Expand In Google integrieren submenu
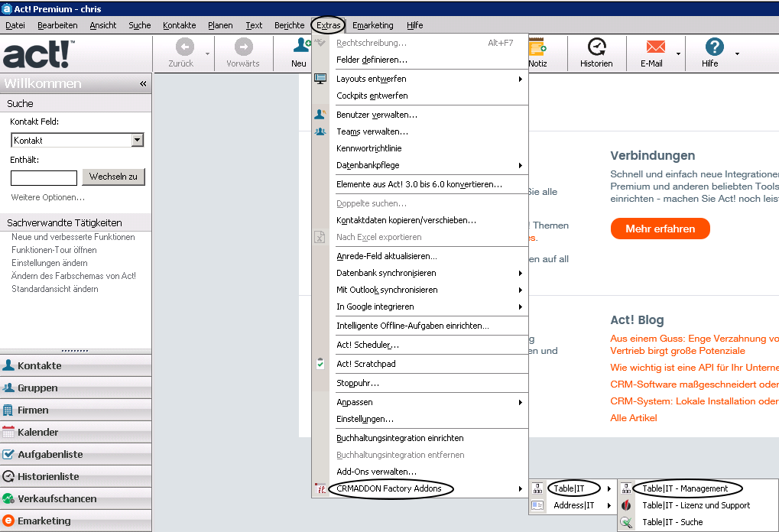Image resolution: width=779 pixels, height=532 pixels. [x=520, y=307]
